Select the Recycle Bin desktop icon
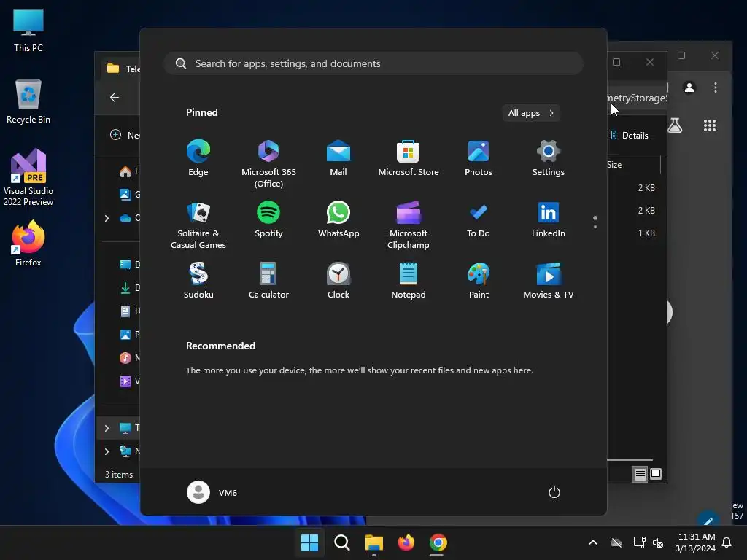 pyautogui.click(x=28, y=101)
